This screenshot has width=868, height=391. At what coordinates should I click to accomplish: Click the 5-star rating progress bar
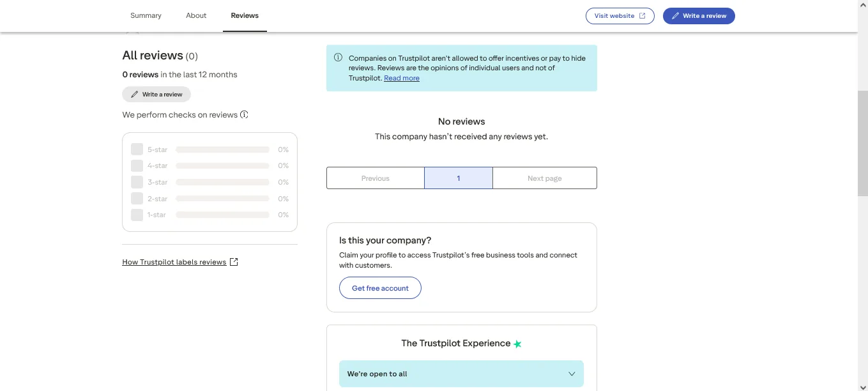(x=222, y=149)
